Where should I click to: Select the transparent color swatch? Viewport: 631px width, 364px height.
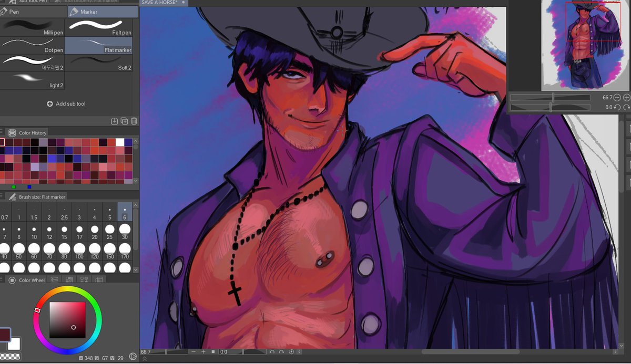point(10,356)
